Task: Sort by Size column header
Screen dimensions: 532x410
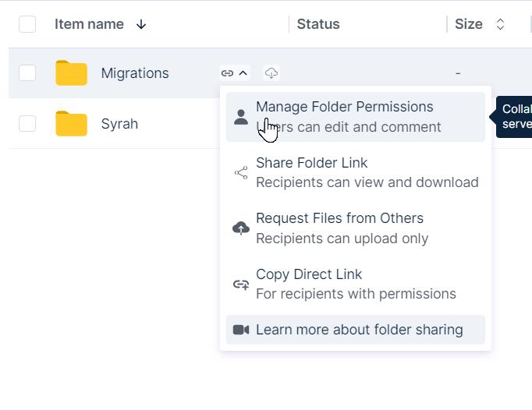Action: pos(469,24)
